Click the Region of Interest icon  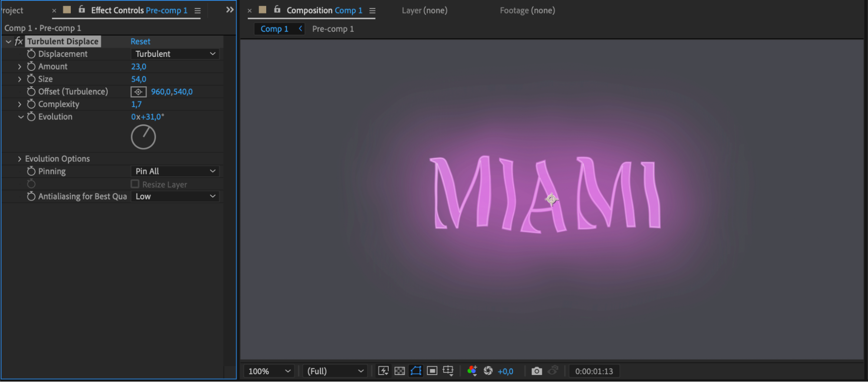(432, 371)
